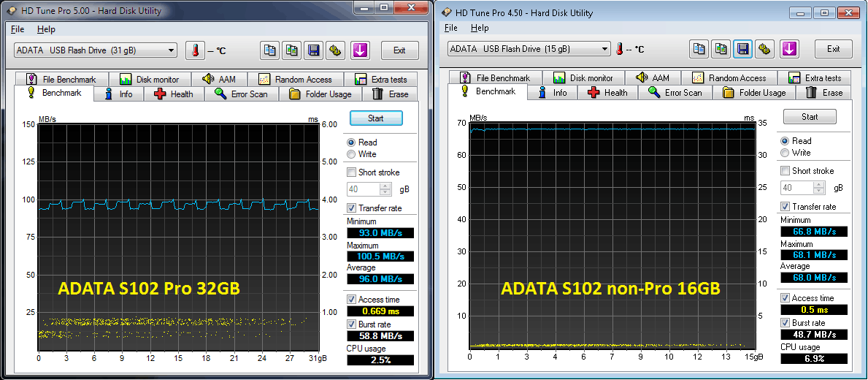
Task: Open Error Scan tab in HD Tune Pro 4.50
Action: pos(676,93)
